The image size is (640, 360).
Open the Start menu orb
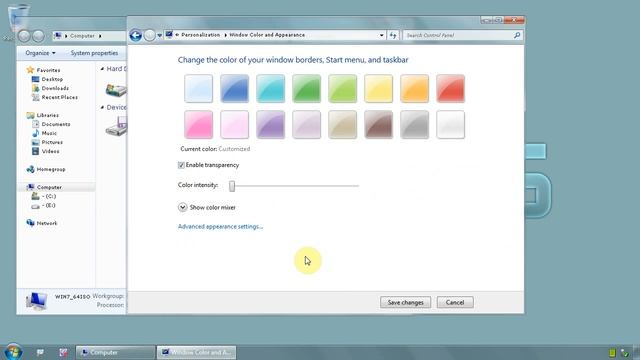12,352
